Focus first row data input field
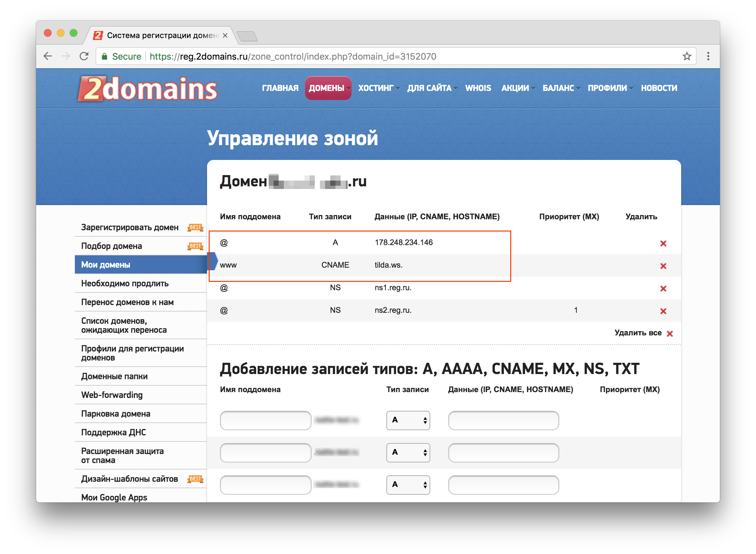The image size is (756, 554). click(x=503, y=420)
